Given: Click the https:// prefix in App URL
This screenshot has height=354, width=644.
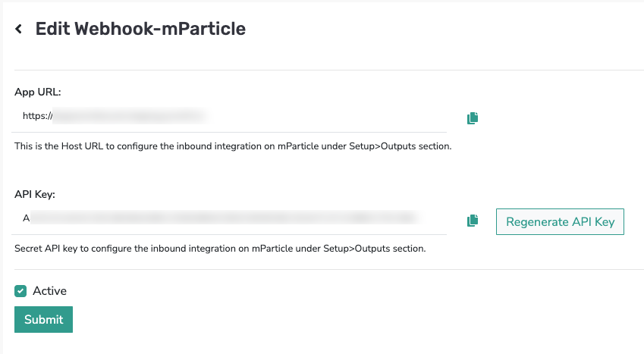Looking at the screenshot, I should (37, 116).
